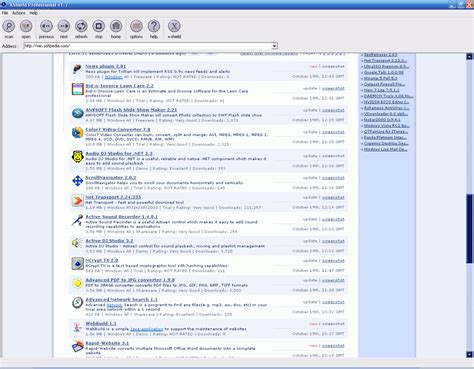474x369 pixels.
Task: Open the Help menu
Action: point(33,13)
